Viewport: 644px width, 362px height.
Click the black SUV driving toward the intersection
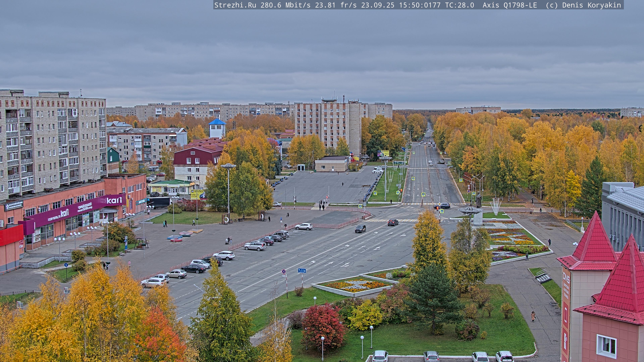[360, 228]
